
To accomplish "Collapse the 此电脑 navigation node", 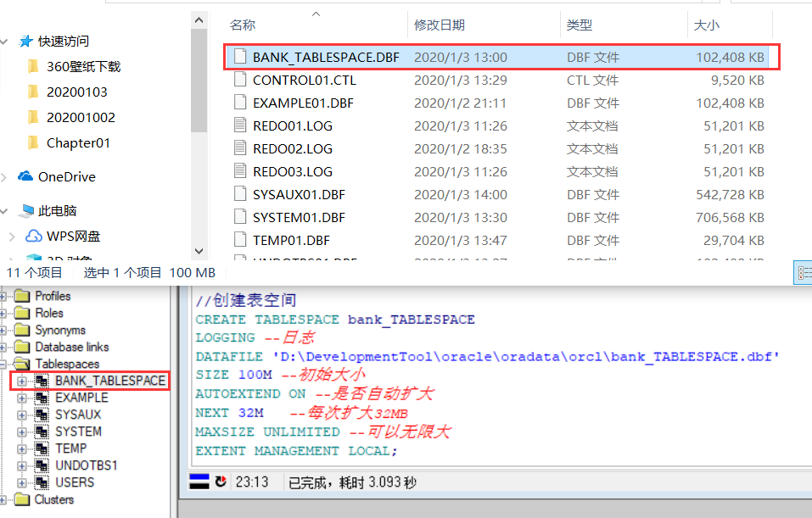I will [4, 211].
